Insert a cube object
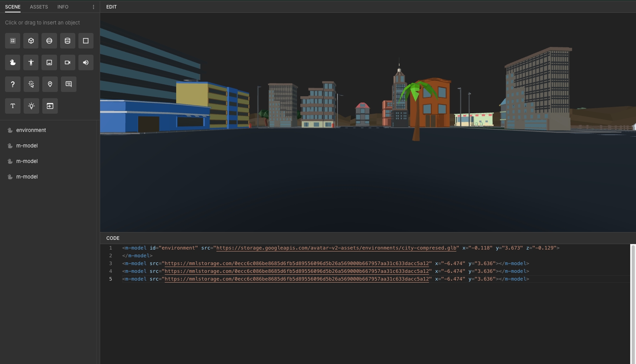This screenshot has height=364, width=636. [31, 41]
